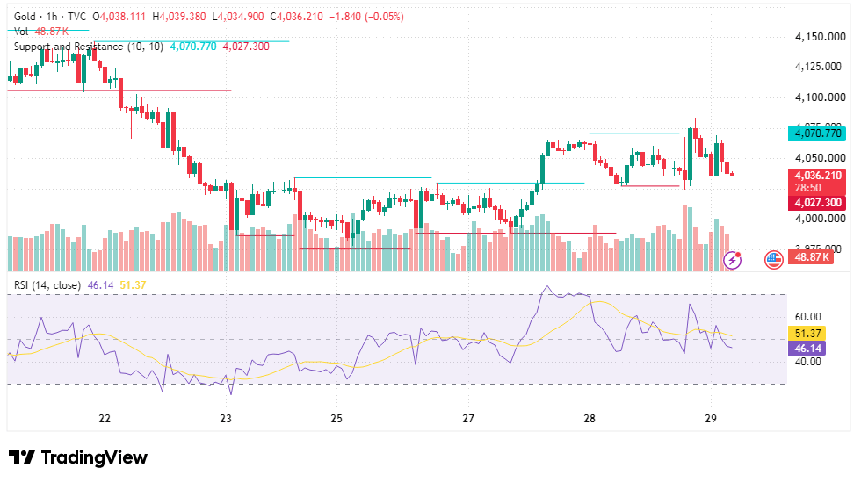Screen dimensions: 861x504
Task: Click the 4,125.000 price axis value
Action: click(818, 67)
